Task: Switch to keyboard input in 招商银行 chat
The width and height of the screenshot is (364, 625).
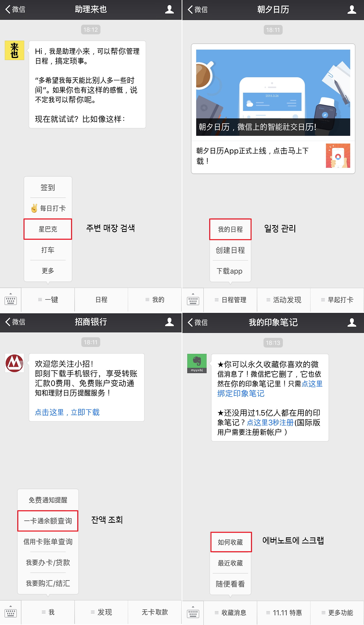Action: click(x=11, y=612)
